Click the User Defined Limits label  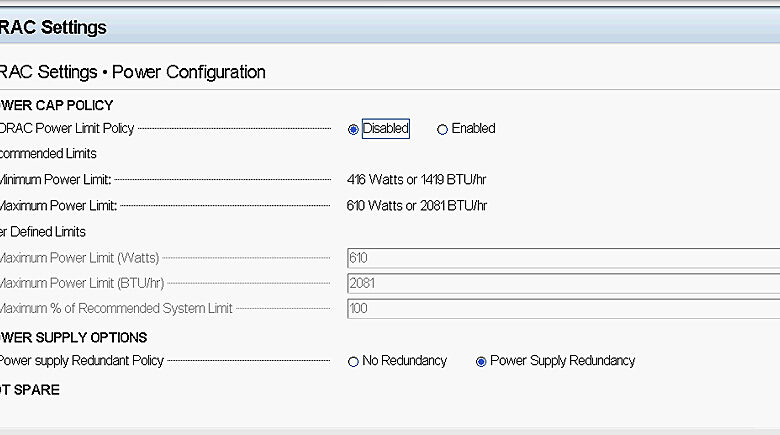[x=43, y=232]
